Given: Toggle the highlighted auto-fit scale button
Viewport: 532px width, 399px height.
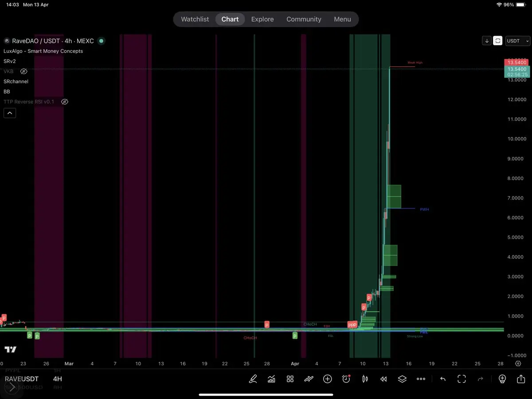Looking at the screenshot, I should [x=498, y=41].
